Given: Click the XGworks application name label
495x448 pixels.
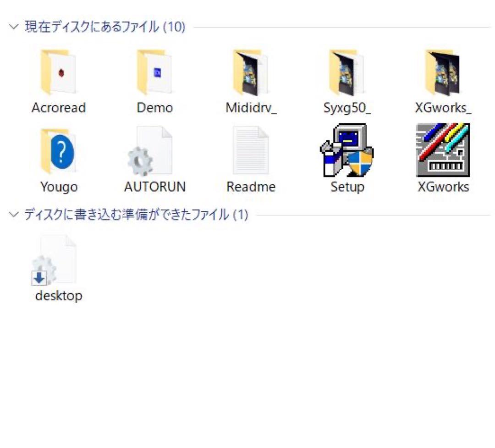Looking at the screenshot, I should 443,187.
